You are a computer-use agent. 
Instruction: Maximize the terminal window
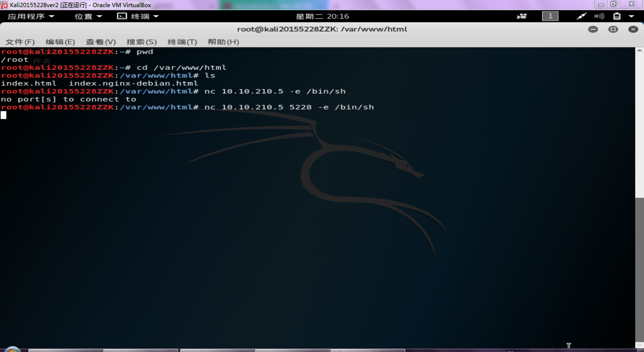coord(613,29)
